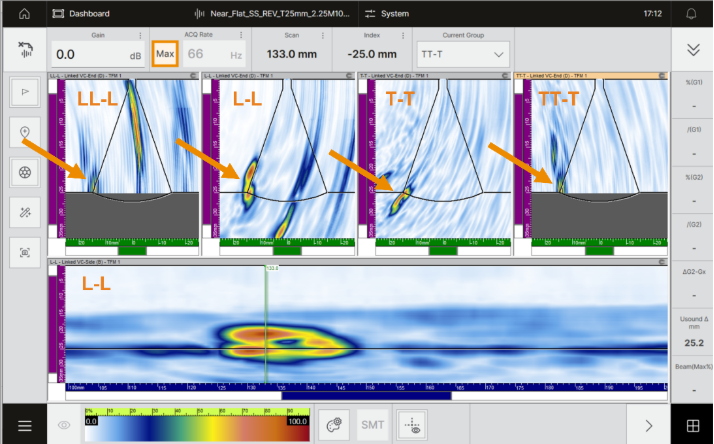
Task: Click the Gain value field
Action: 96,54
